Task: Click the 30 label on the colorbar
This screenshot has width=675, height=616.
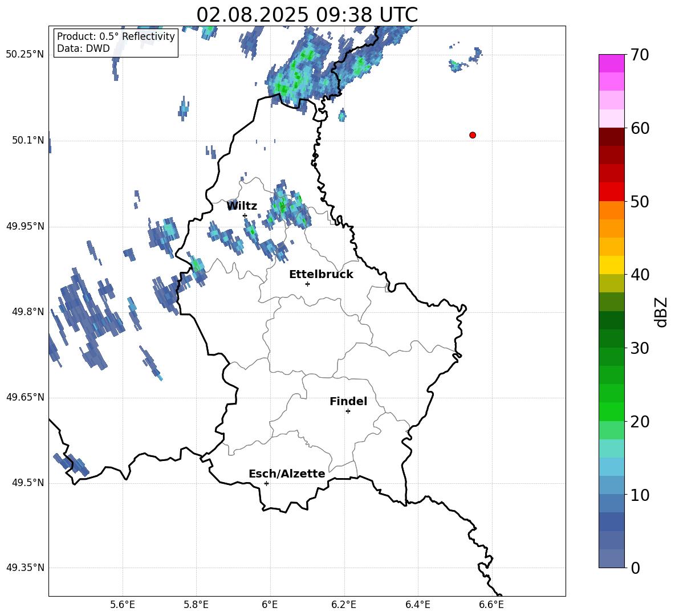Action: coord(640,348)
